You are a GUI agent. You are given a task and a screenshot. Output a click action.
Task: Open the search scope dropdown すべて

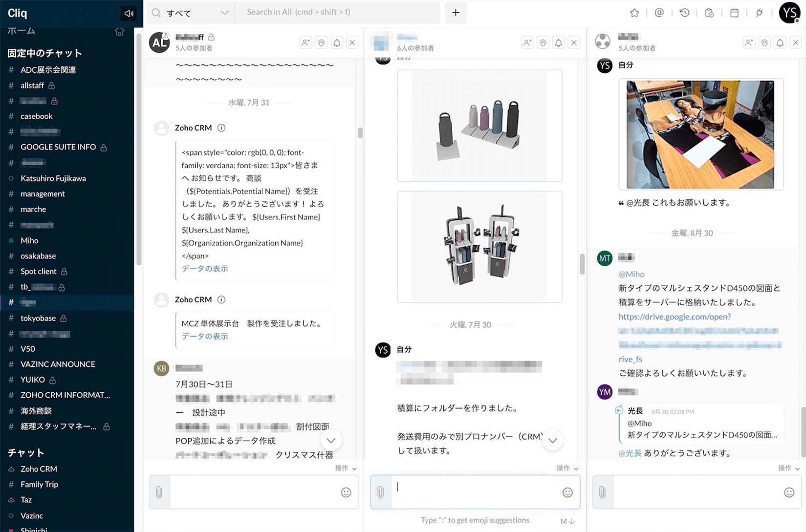pyautogui.click(x=191, y=13)
